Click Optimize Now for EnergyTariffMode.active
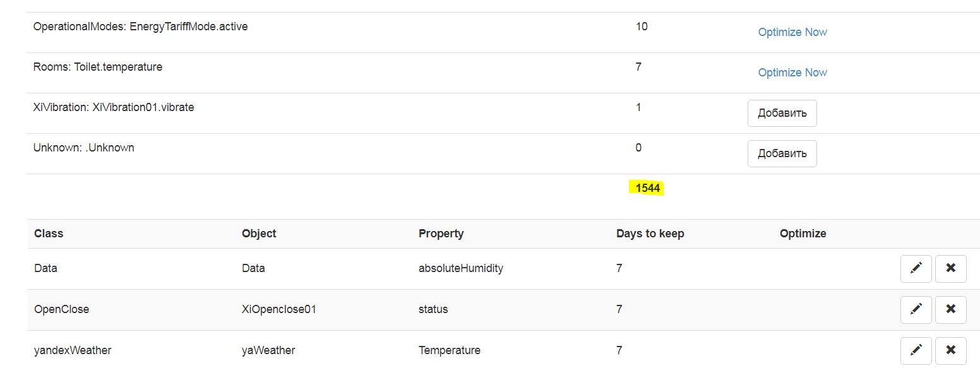The height and width of the screenshot is (368, 980). 792,32
